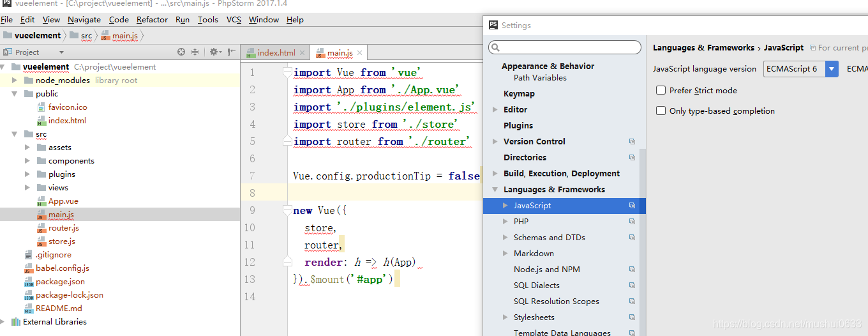The image size is (868, 336).
Task: Select Path Variables in Settings
Action: pos(540,78)
